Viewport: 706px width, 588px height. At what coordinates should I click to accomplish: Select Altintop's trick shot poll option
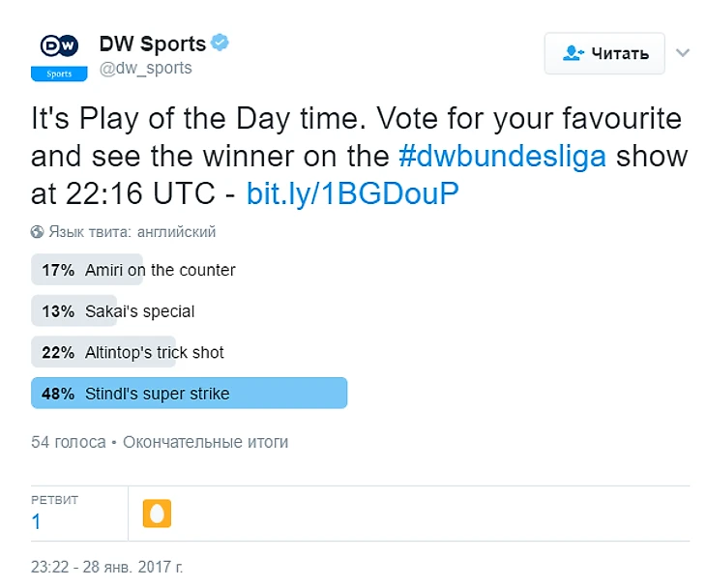[154, 352]
